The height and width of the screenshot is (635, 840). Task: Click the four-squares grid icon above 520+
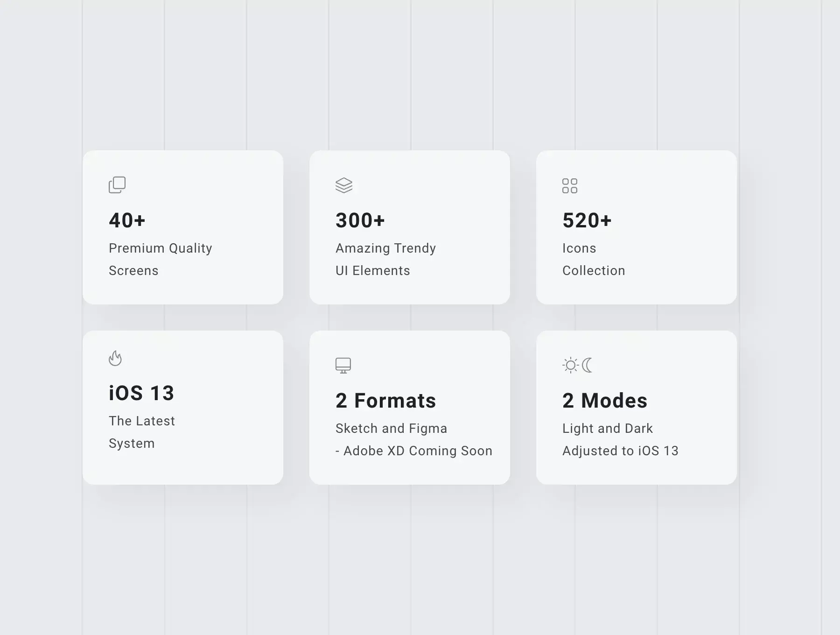[570, 186]
